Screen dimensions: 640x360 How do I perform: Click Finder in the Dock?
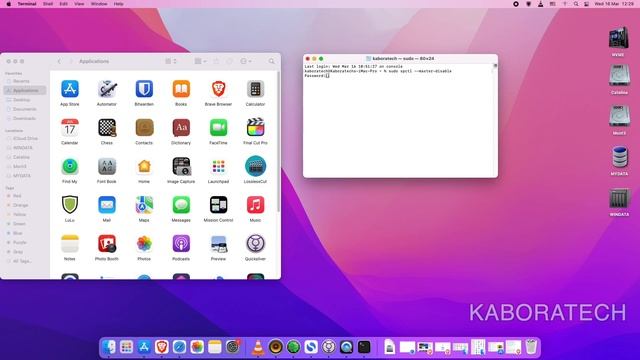(x=109, y=347)
